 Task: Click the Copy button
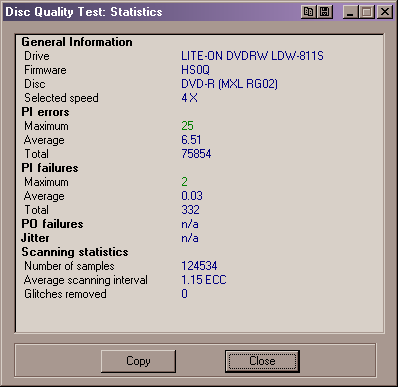tap(138, 361)
